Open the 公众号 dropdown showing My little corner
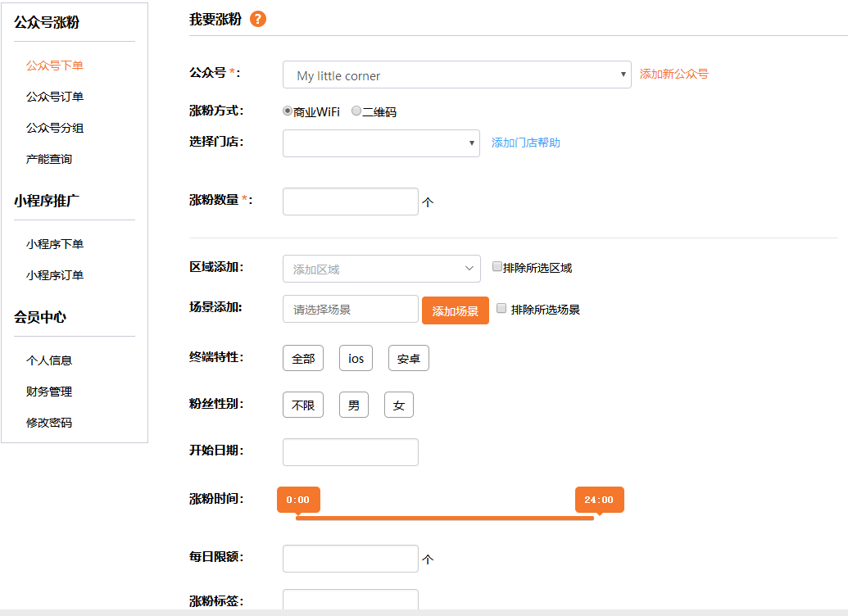The height and width of the screenshot is (616, 848). point(456,75)
